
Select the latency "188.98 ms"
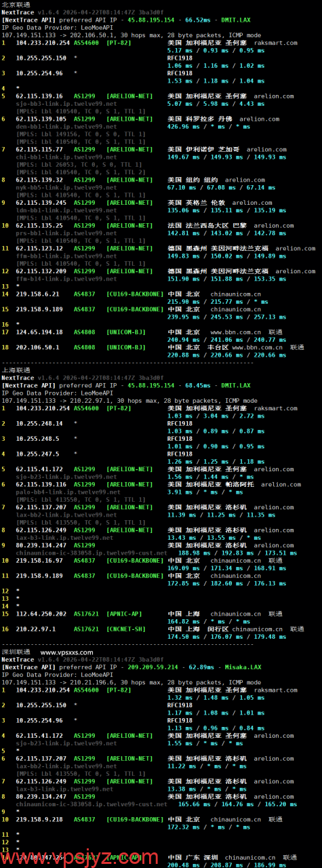click(195, 553)
